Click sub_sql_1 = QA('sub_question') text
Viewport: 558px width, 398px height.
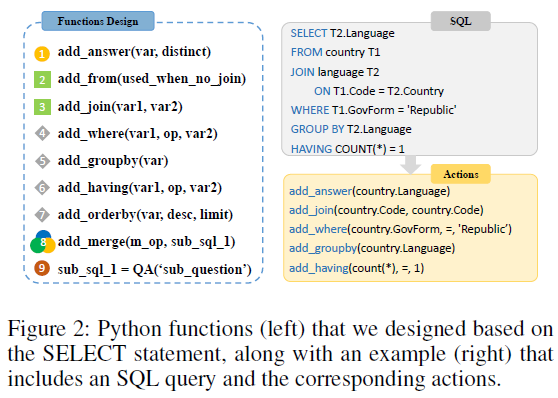tap(155, 269)
